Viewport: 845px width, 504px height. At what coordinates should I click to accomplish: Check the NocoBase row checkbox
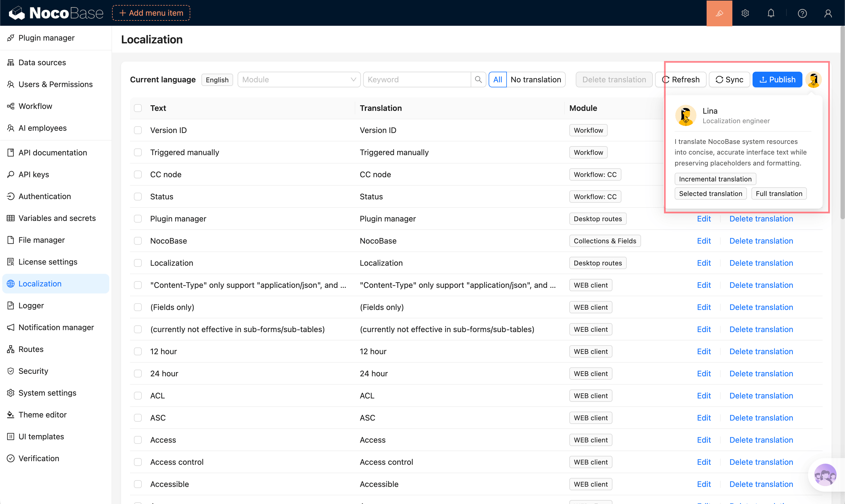[x=138, y=241]
